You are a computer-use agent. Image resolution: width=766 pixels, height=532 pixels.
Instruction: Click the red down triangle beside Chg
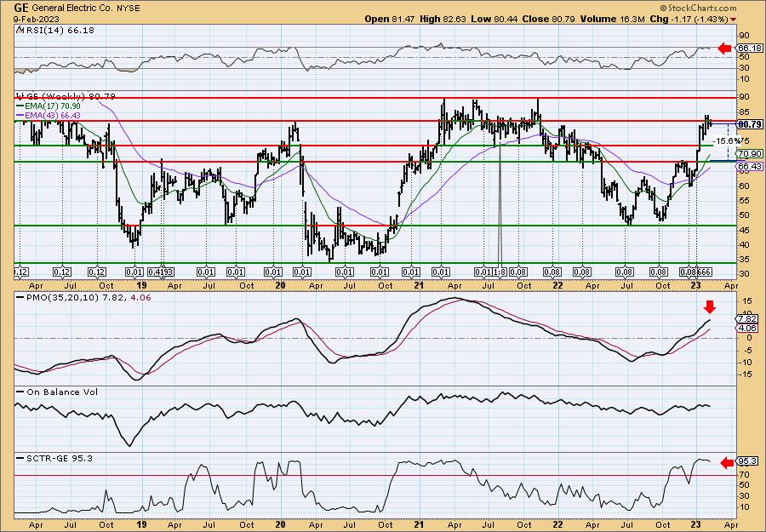734,20
